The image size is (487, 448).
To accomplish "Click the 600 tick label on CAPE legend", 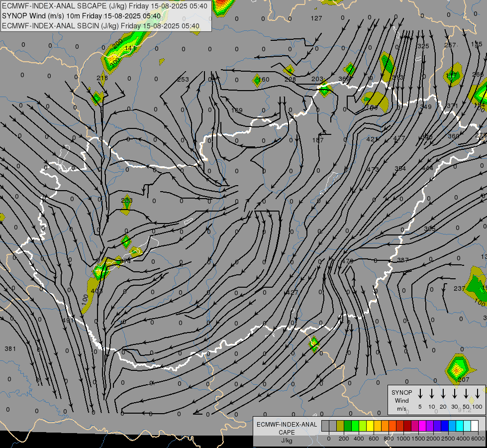I will pos(374,439).
